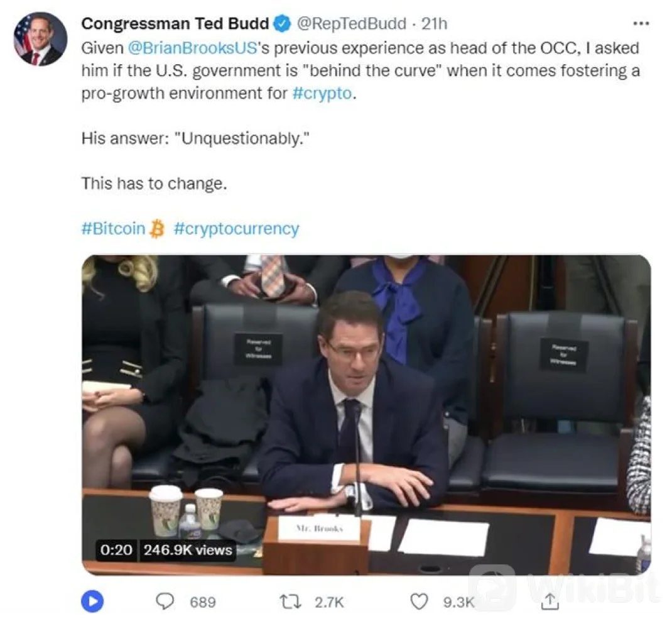Like the tweet with heart icon
The height and width of the screenshot is (626, 672).
[419, 601]
